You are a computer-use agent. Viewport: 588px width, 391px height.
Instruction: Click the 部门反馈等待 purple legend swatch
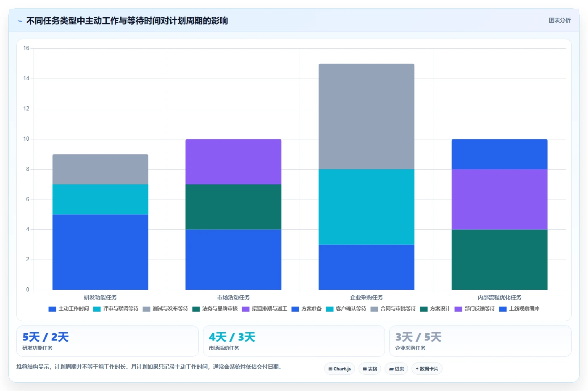click(x=458, y=309)
